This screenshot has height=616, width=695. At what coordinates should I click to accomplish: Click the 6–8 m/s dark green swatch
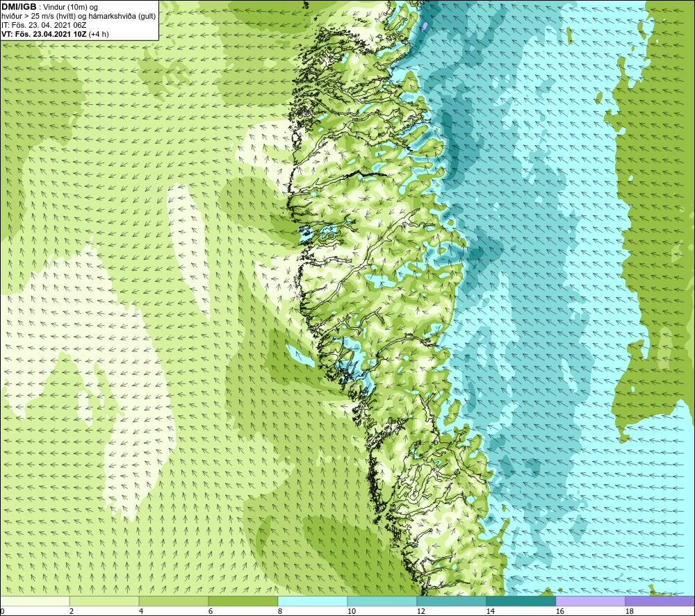pos(243,601)
